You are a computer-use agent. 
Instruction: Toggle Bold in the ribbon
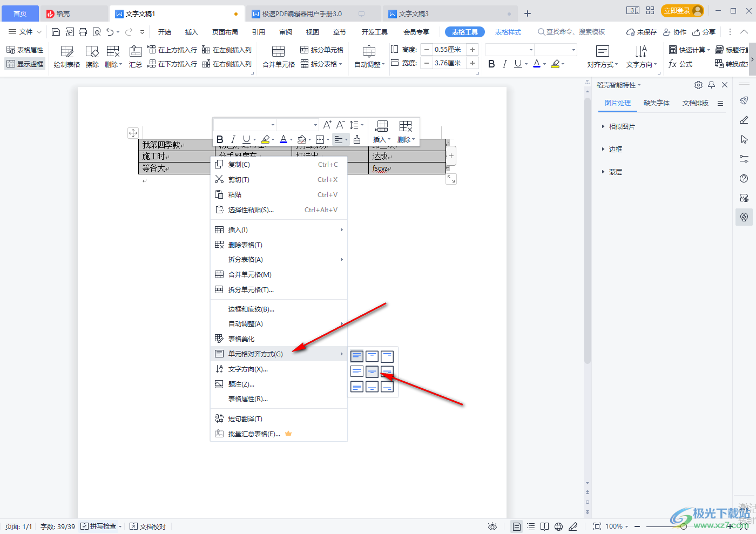491,64
